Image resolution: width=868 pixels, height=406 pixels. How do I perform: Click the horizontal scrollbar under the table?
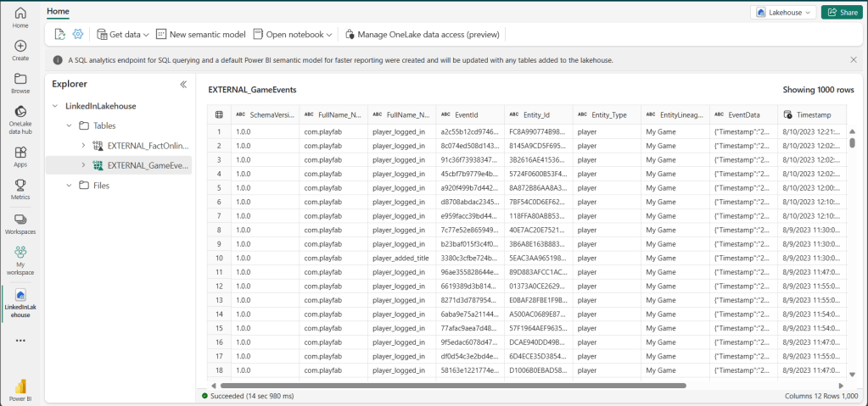pos(450,385)
